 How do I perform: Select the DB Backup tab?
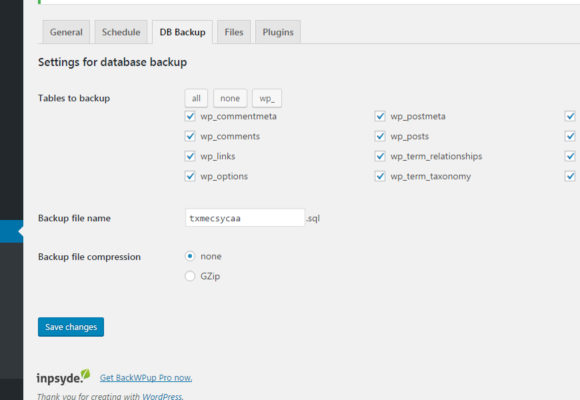click(182, 32)
